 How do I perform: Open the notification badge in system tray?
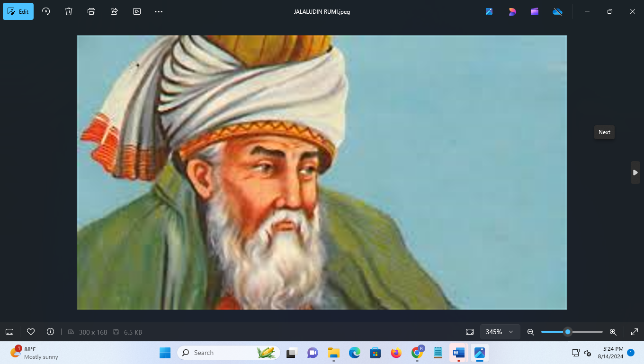pyautogui.click(x=631, y=353)
